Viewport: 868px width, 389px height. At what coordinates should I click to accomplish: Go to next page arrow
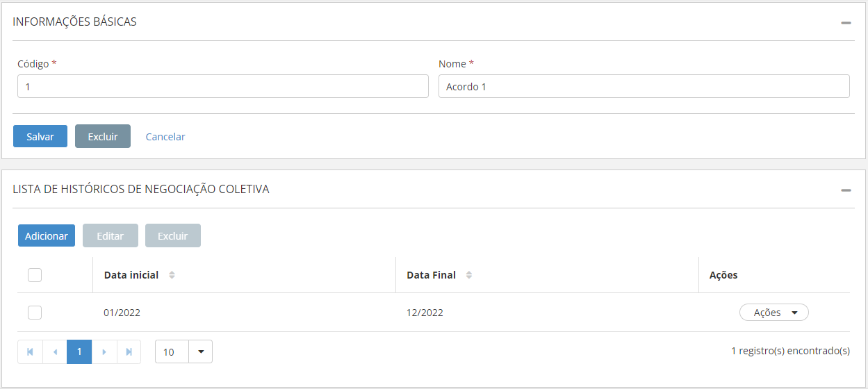pos(104,352)
